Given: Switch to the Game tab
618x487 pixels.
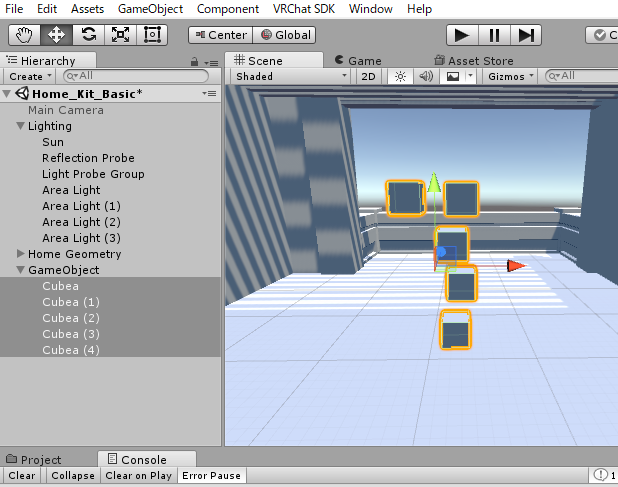Looking at the screenshot, I should coord(358,61).
